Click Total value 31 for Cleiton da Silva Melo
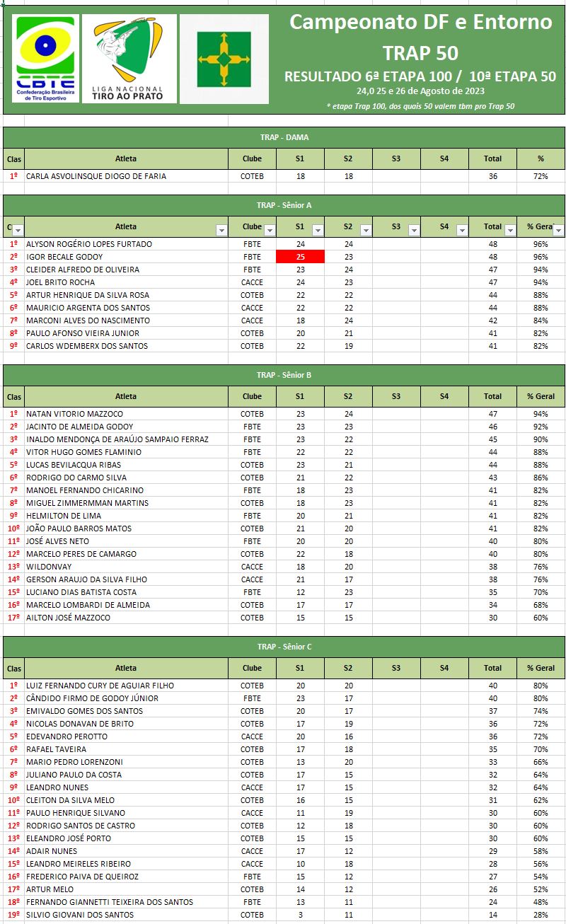Screen dimensions: 566x924 point(492,800)
